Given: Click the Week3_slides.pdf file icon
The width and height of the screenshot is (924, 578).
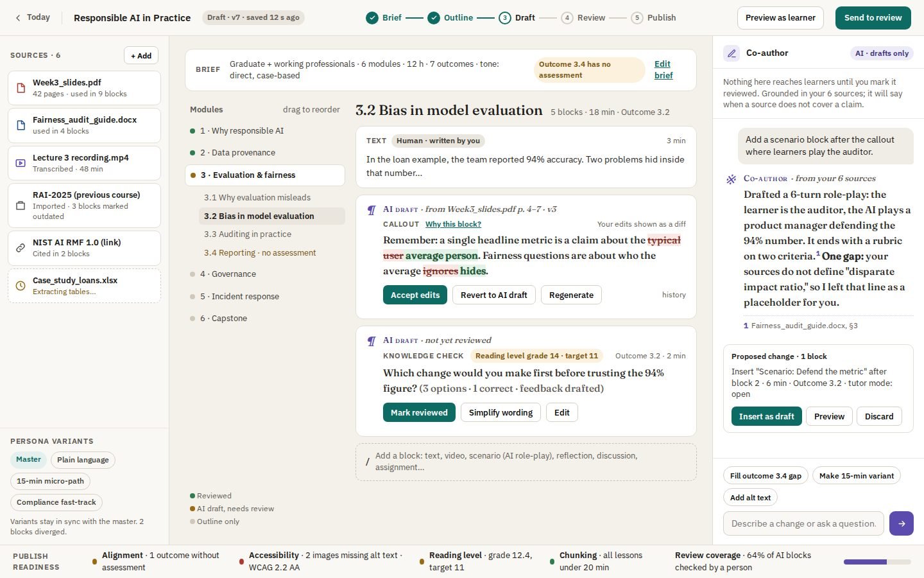Looking at the screenshot, I should click(x=20, y=88).
